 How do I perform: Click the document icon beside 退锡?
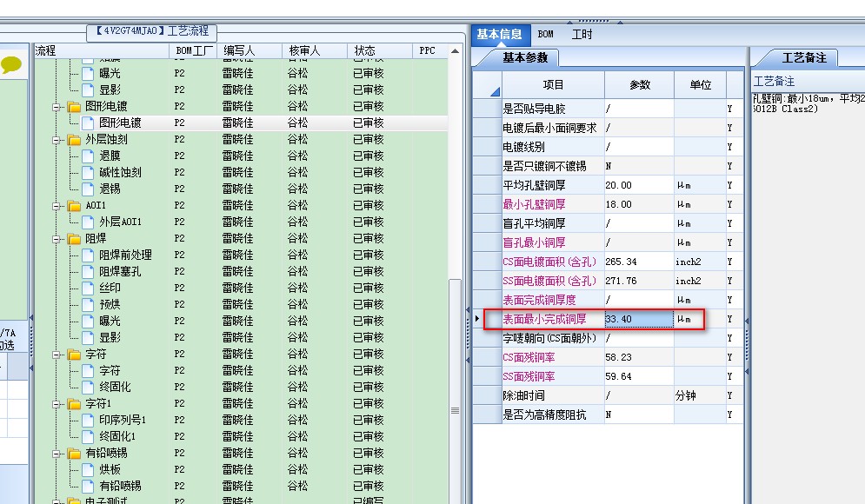88,189
